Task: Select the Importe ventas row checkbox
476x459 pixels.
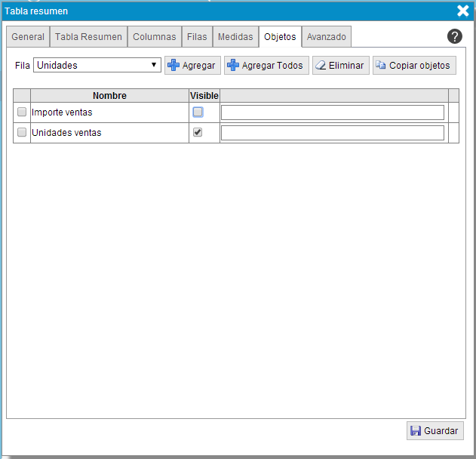Action: pos(22,112)
